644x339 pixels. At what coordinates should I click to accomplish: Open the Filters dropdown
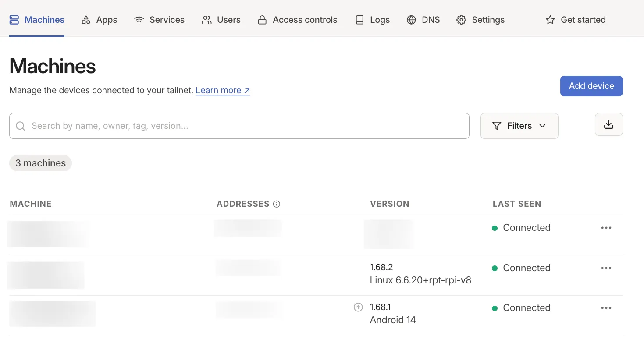pyautogui.click(x=519, y=126)
